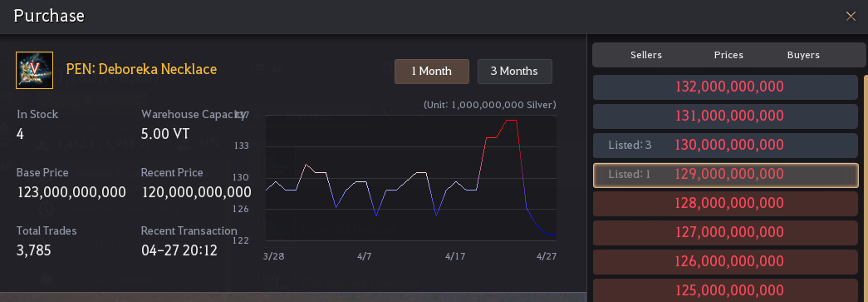Choose the 129,000,000,000 row with Listed: 1
Image resolution: width=868 pixels, height=302 pixels.
[x=725, y=175]
